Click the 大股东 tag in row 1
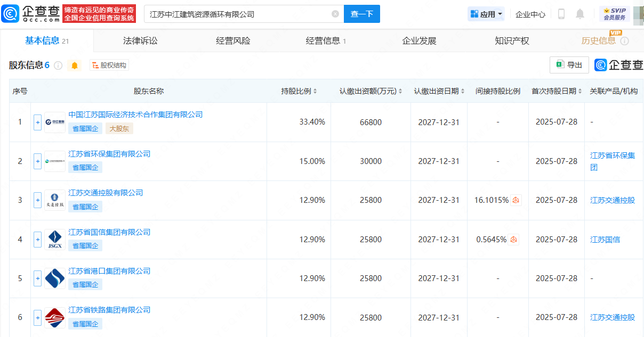Image resolution: width=644 pixels, height=337 pixels. click(x=119, y=128)
